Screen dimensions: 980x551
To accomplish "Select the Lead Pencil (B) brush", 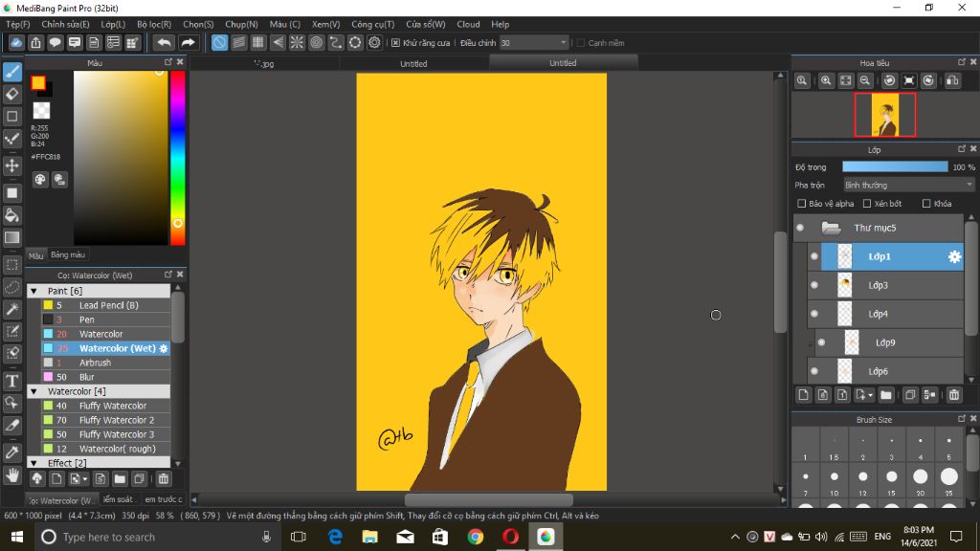I will pos(106,305).
